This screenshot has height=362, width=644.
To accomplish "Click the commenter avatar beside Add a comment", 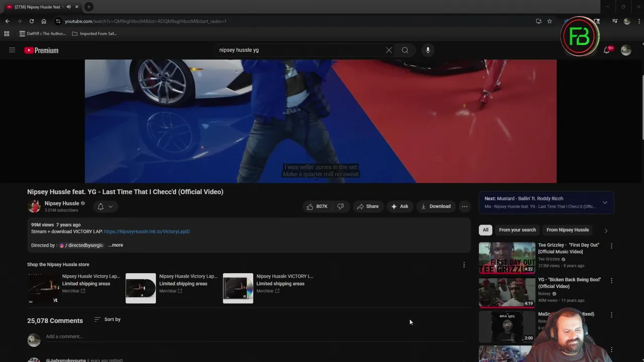I will [34, 340].
